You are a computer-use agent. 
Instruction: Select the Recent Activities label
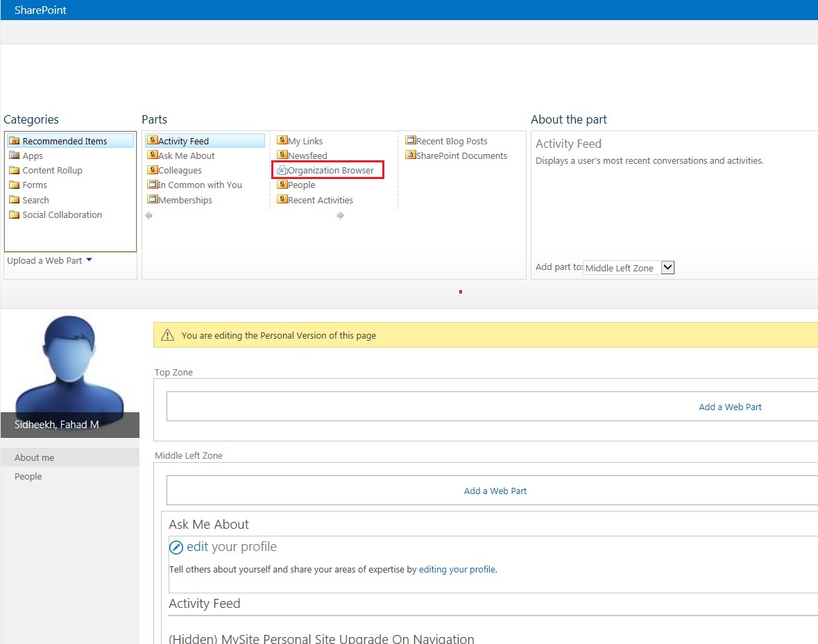(321, 200)
